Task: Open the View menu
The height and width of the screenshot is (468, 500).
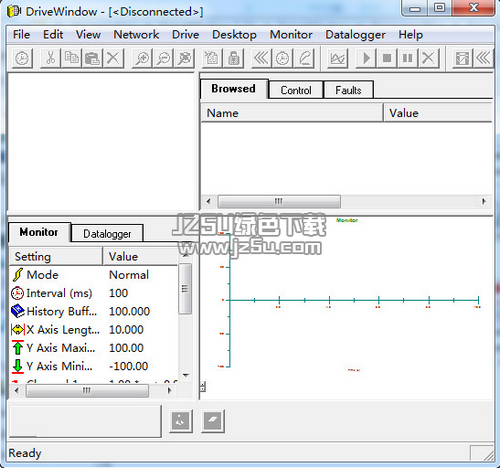Action: [88, 34]
